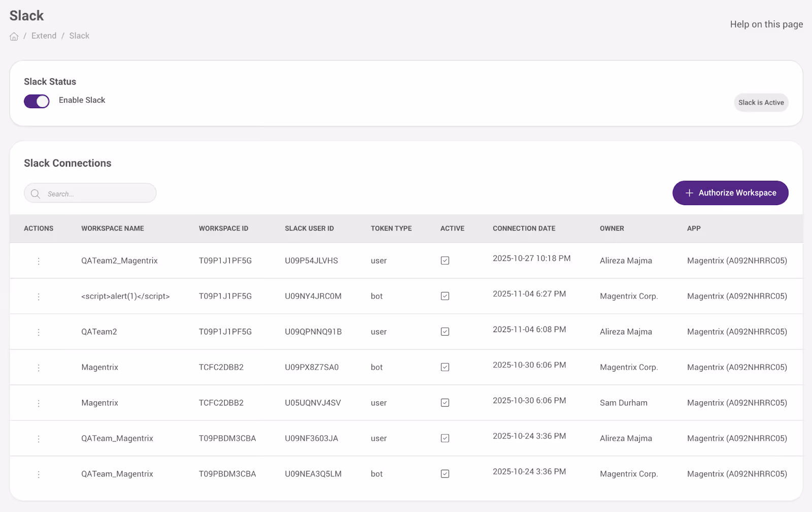Toggle Active checkbox for QATeam2_Magentrix user row
This screenshot has width=812, height=512.
(445, 261)
